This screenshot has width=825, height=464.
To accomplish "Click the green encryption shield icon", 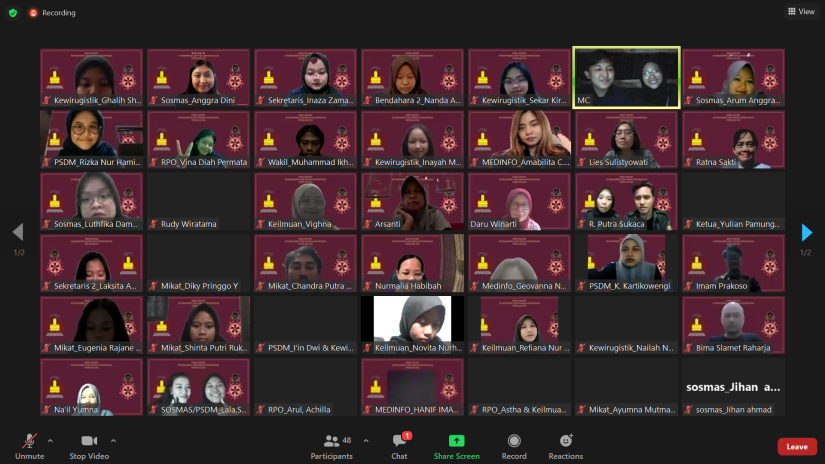I will (x=13, y=12).
